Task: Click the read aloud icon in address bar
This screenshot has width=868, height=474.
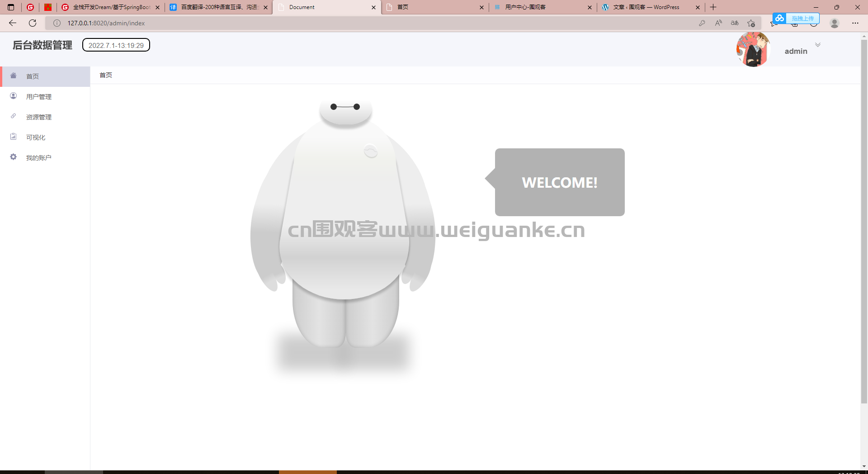Action: (x=718, y=23)
